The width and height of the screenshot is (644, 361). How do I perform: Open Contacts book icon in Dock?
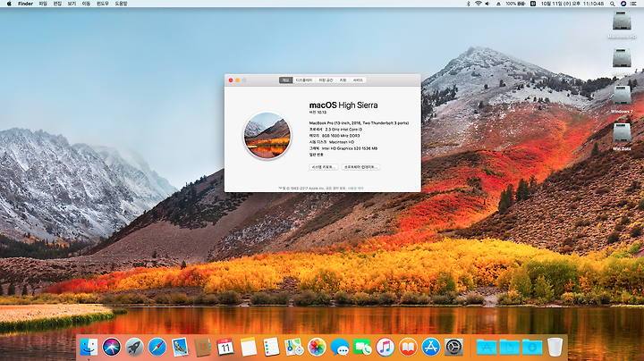pos(202,347)
